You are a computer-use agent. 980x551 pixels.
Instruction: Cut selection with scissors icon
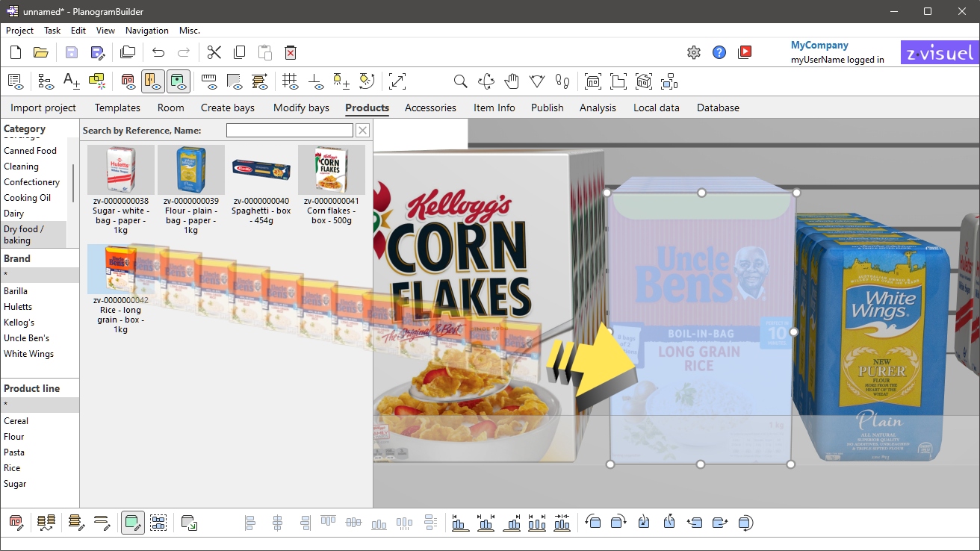coord(214,52)
